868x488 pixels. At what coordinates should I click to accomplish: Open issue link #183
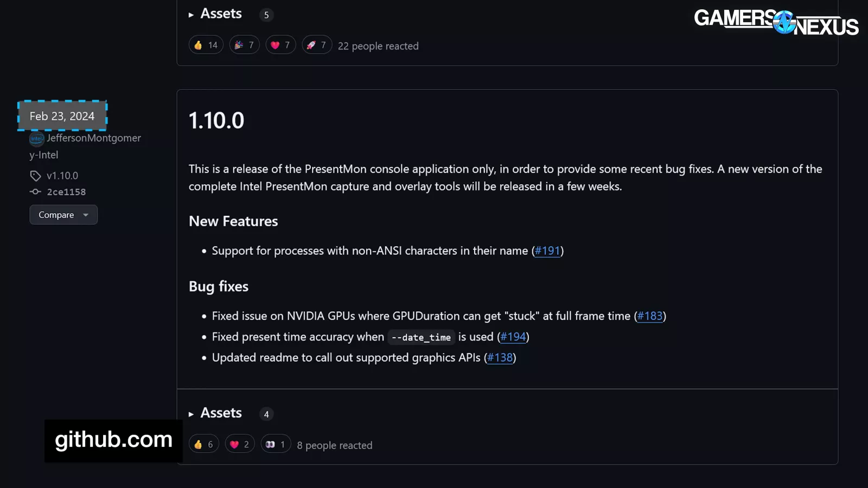(649, 316)
